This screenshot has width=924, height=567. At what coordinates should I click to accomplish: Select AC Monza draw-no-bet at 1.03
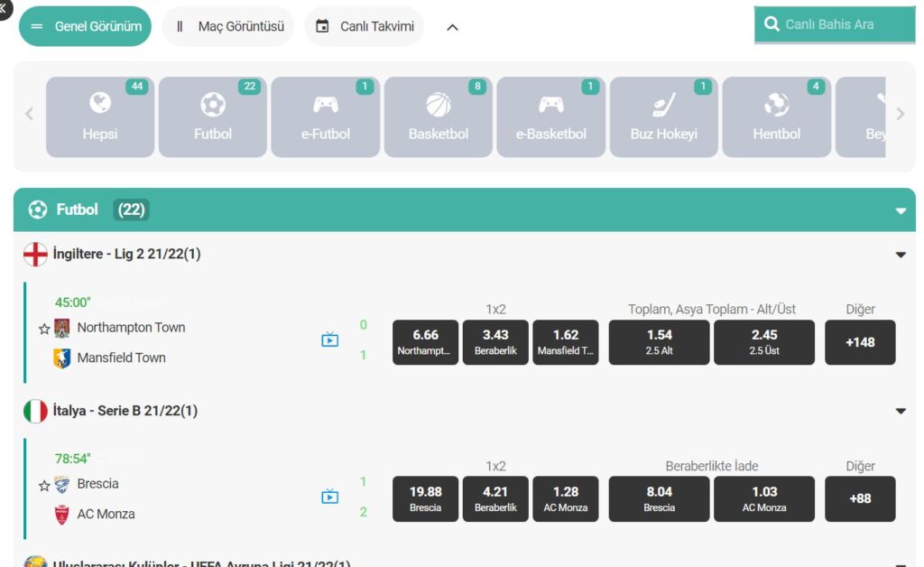(x=764, y=498)
